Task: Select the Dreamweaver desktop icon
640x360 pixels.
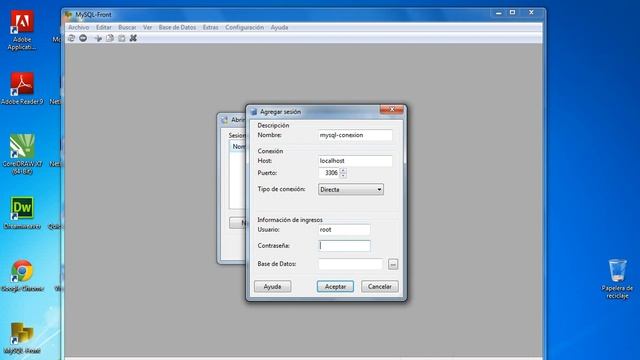Action: [x=22, y=213]
